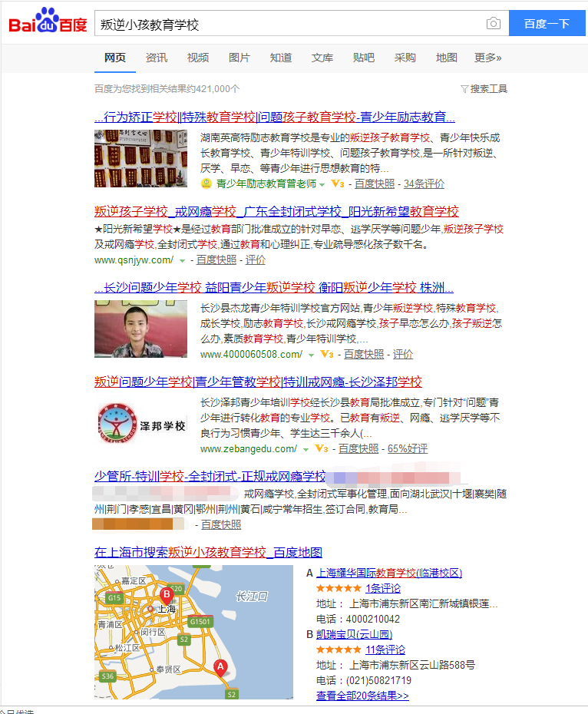Click phone text 电话：4000210042

pyautogui.click(x=358, y=620)
